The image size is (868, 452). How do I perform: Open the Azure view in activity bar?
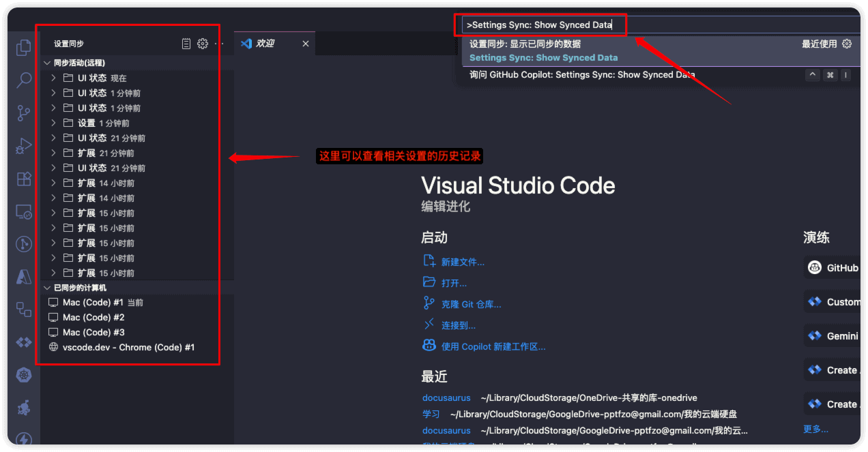pyautogui.click(x=24, y=277)
